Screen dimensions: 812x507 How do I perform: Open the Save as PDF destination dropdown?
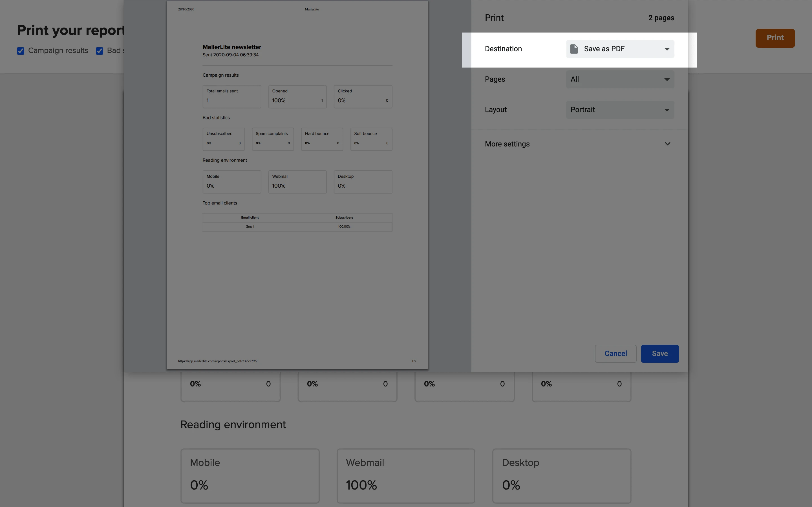[x=620, y=49]
